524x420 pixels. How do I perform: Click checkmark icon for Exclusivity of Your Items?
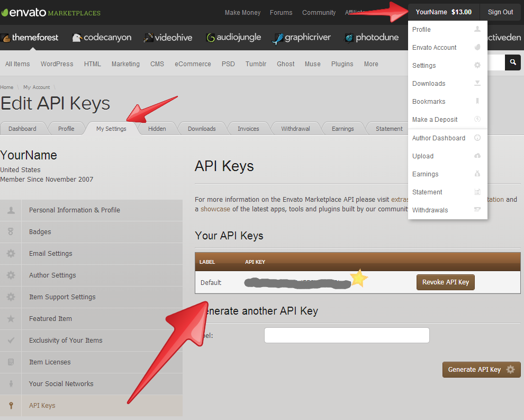(11, 340)
